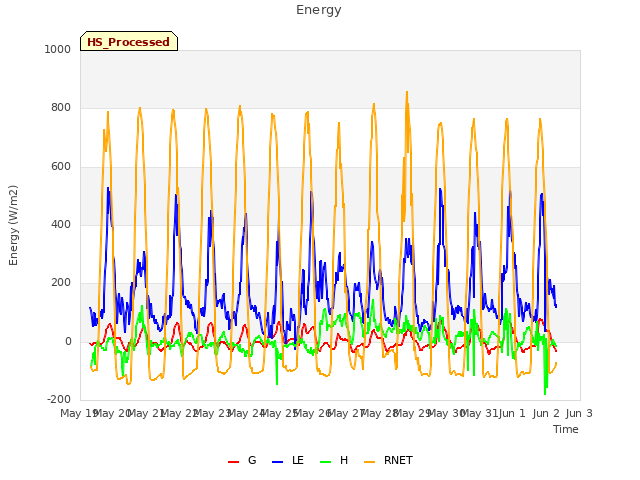Viewport: 640px width, 480px height.
Task: Click the HS_Processed annotation label
Action: tap(129, 42)
